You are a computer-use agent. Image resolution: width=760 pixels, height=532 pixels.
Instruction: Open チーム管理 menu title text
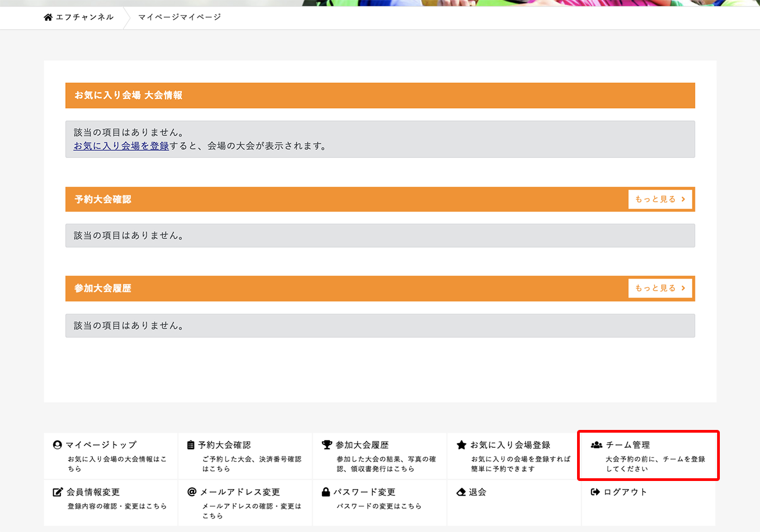(628, 445)
